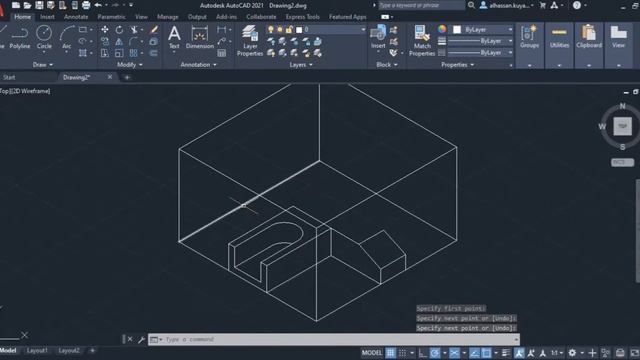Toggle snap mode in status bar
Image resolution: width=640 pixels, height=360 pixels.
pos(403,353)
